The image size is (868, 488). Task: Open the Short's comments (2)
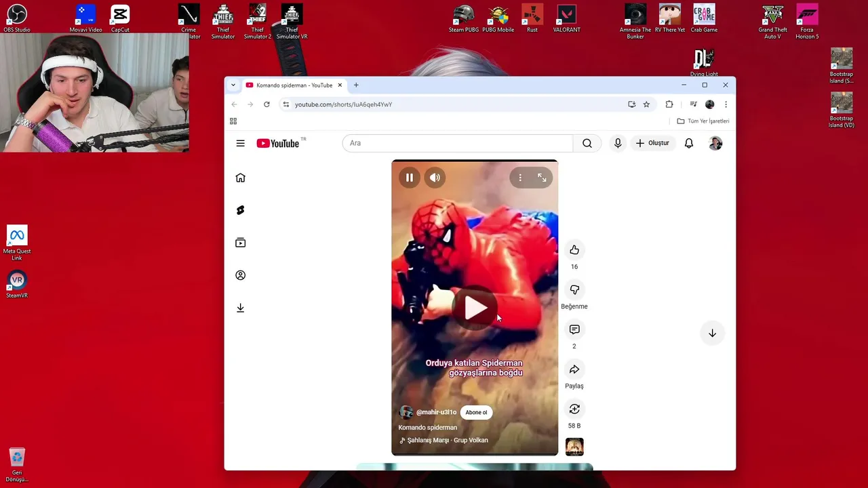tap(574, 329)
